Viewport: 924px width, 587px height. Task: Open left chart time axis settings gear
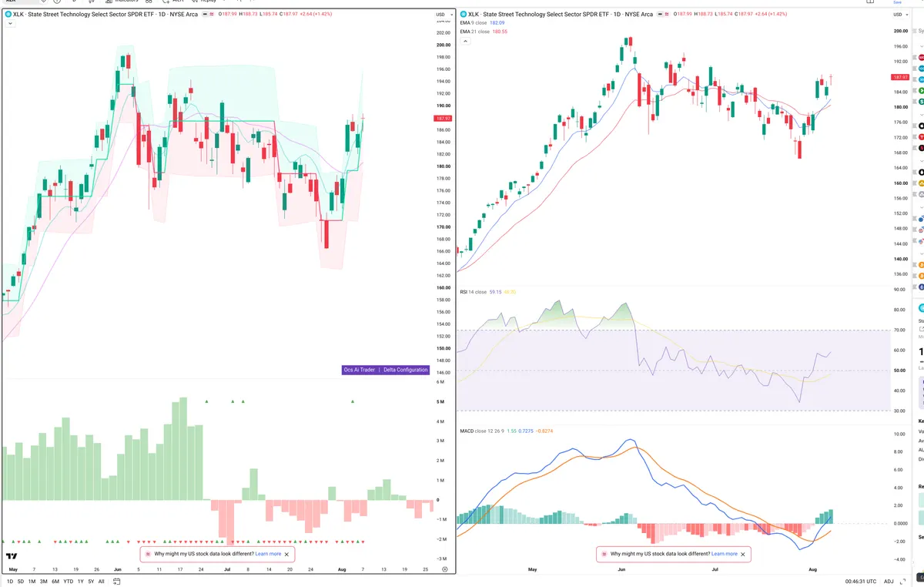click(444, 569)
